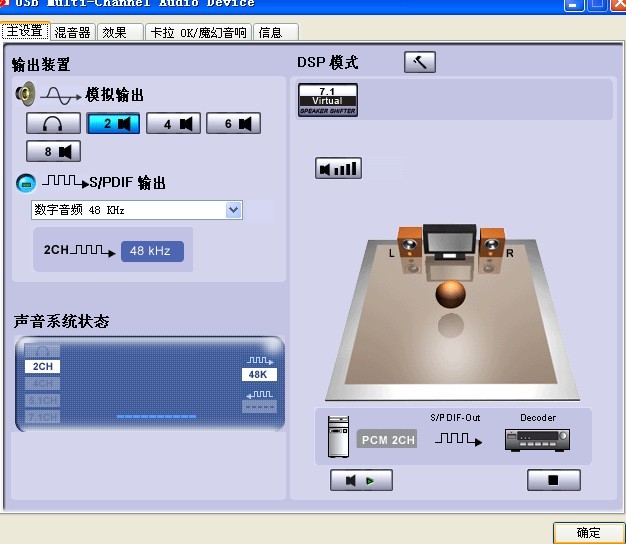Viewport: 626px width, 544px height.
Task: Click S/PDIF in arrow icon in status
Action: pyautogui.click(x=260, y=394)
